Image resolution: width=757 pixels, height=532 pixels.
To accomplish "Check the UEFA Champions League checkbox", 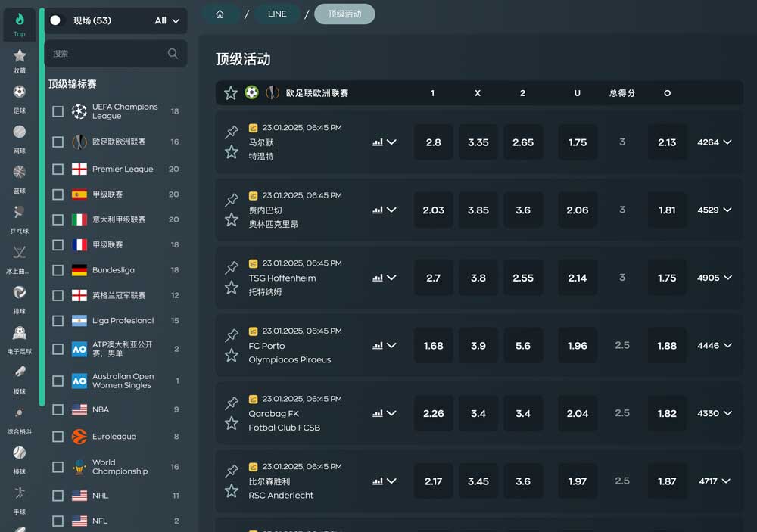I will coord(58,112).
